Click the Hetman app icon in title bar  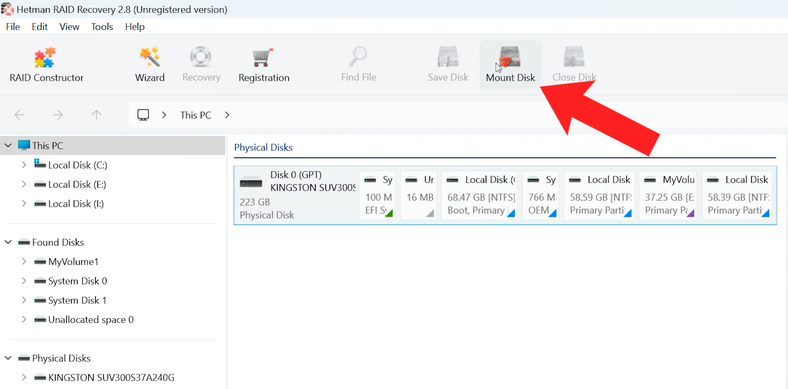pos(7,9)
